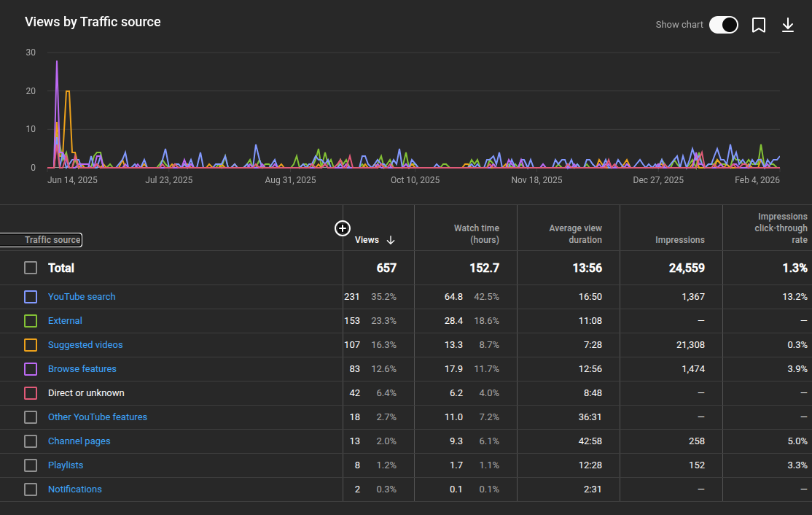The height and width of the screenshot is (515, 812).
Task: Open Other YouTube features link
Action: point(98,417)
